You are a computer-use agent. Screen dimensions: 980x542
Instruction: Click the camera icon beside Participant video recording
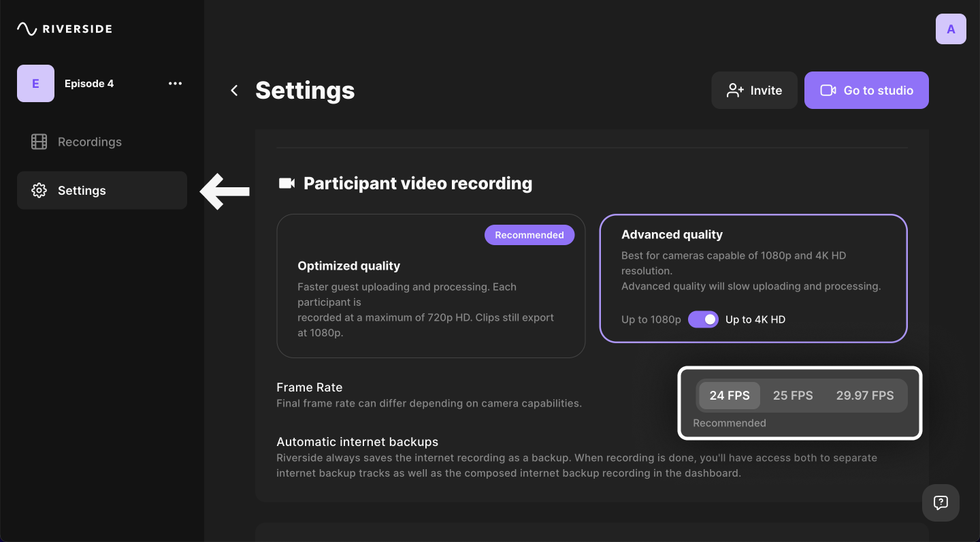pyautogui.click(x=287, y=183)
